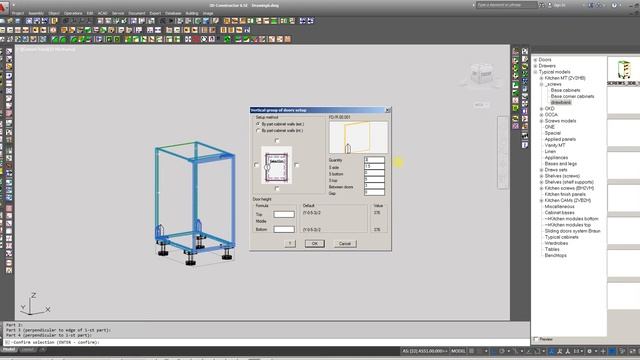Click the Quantity input field

[x=374, y=160]
